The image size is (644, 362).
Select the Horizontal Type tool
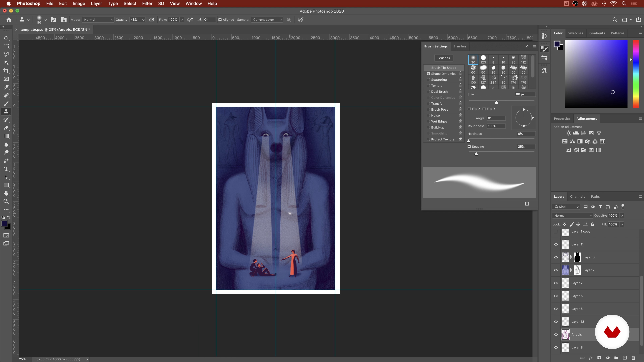[x=6, y=169]
